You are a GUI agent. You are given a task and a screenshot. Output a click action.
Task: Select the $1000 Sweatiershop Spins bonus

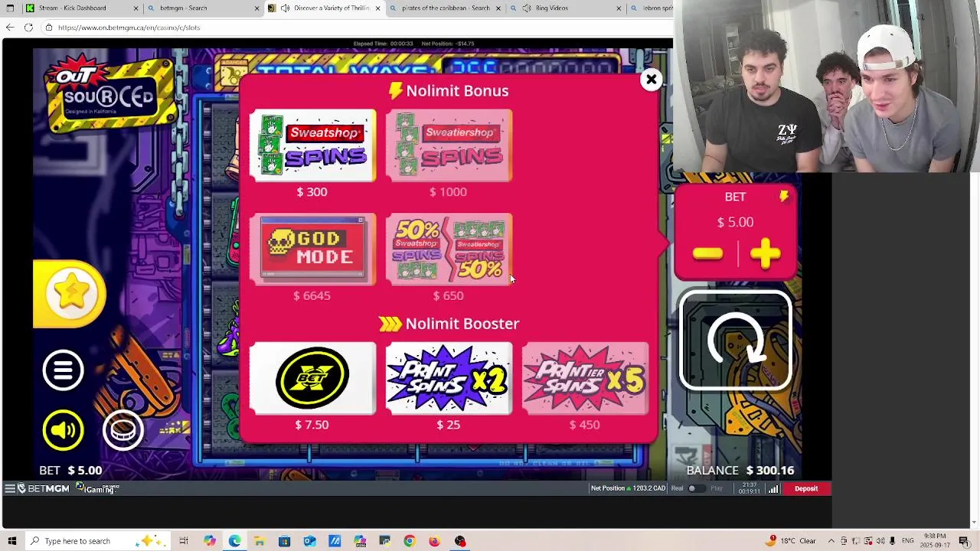pos(449,145)
